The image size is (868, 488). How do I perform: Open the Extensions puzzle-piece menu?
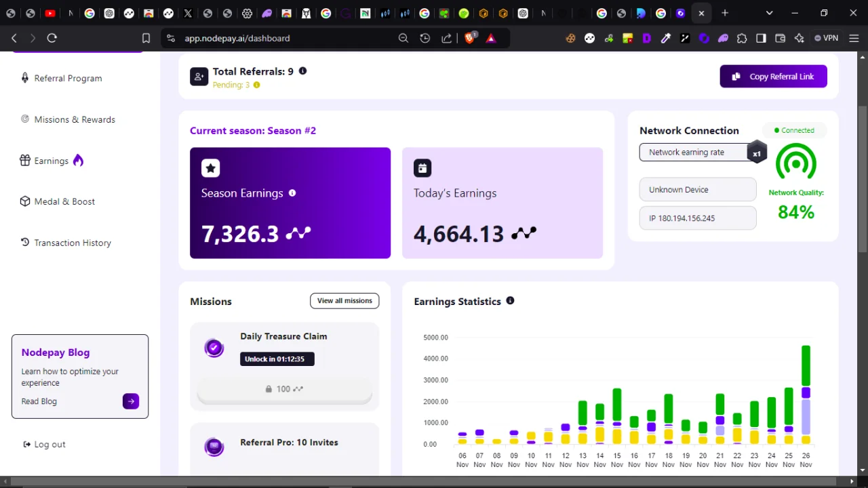742,39
